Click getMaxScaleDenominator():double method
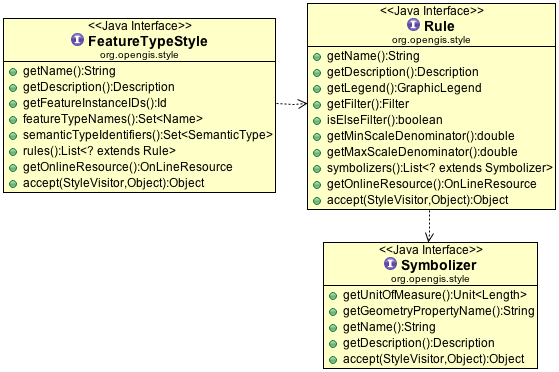 coord(422,152)
